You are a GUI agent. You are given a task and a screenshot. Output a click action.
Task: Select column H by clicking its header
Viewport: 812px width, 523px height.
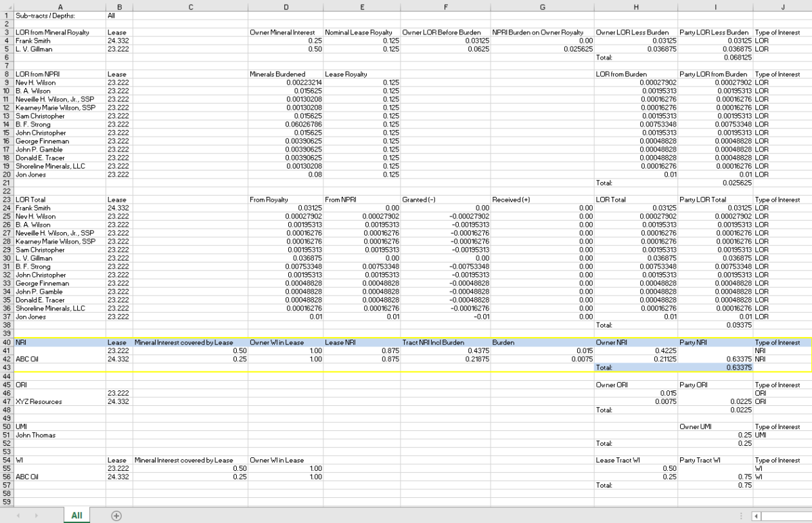click(636, 8)
